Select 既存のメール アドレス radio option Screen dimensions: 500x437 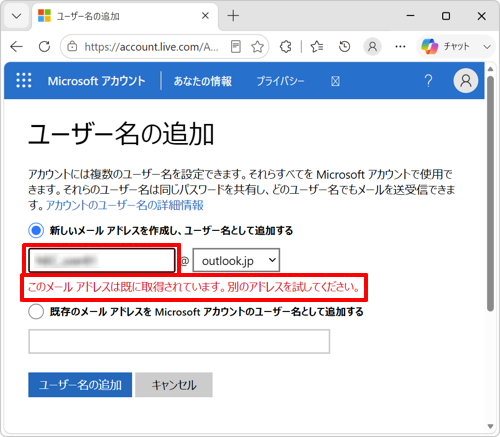(x=36, y=312)
